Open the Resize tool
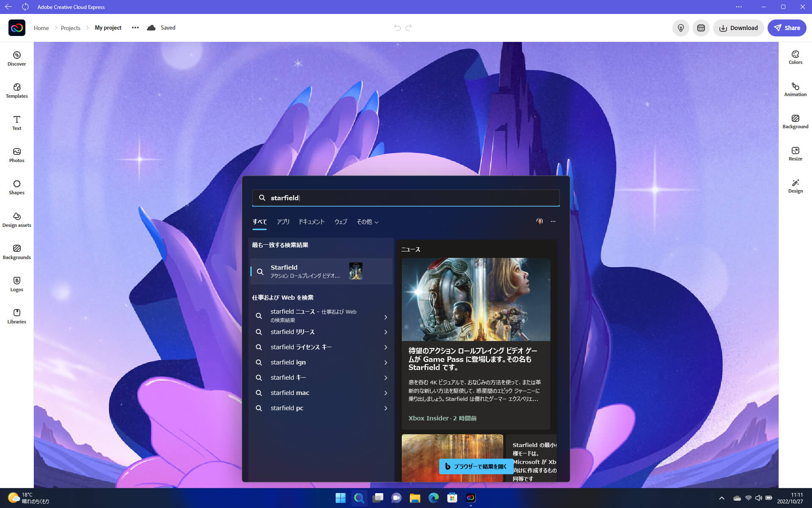812x508 pixels. coord(795,154)
